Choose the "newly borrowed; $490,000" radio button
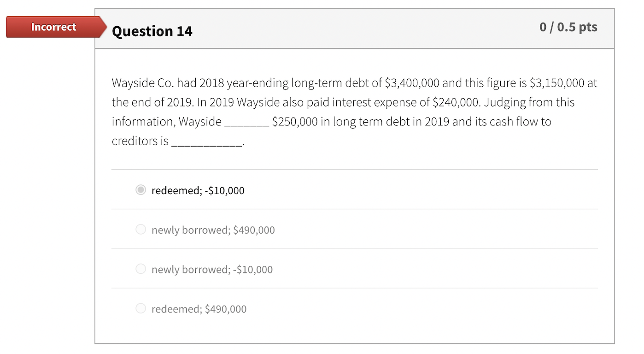The image size is (644, 354). [x=141, y=230]
